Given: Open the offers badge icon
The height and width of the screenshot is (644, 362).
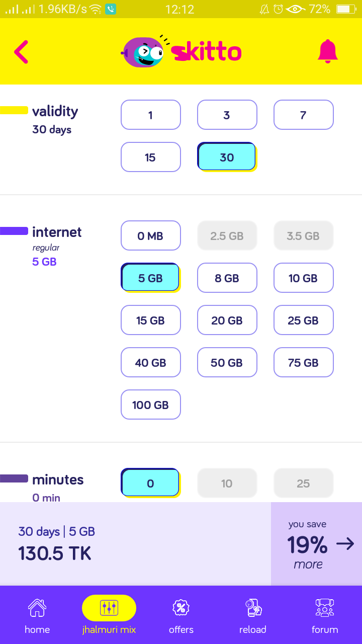Looking at the screenshot, I should (x=181, y=608).
